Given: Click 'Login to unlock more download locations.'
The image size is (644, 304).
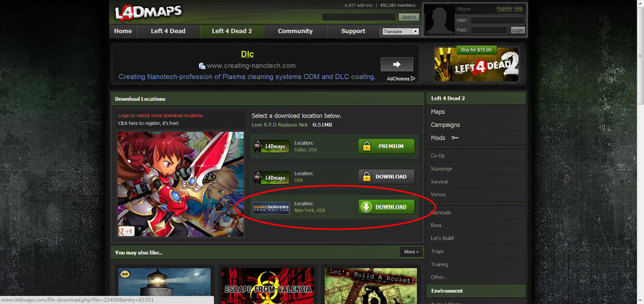Looking at the screenshot, I should (160, 116).
